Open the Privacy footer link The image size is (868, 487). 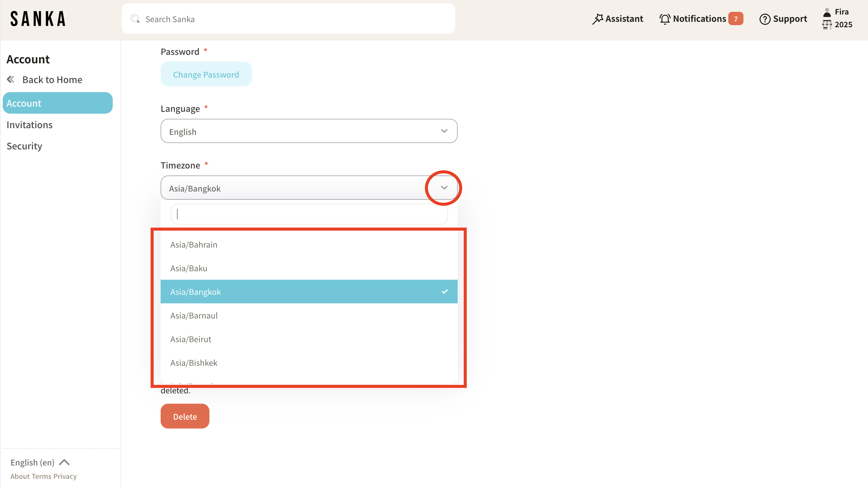tap(65, 476)
